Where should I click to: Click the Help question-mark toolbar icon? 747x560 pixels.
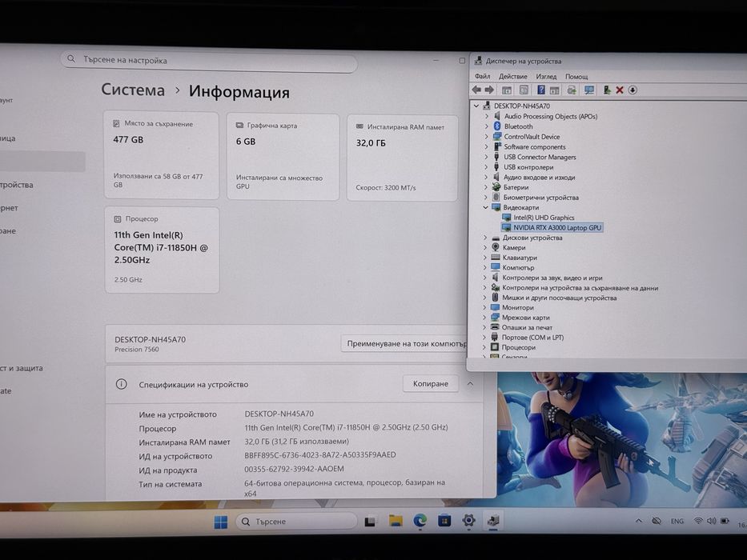540,90
